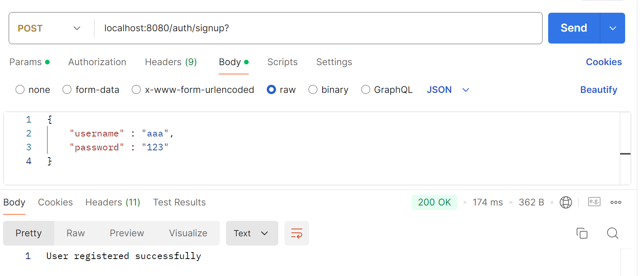Click the request body editor scrollbar
This screenshot has height=276, width=644.
pos(625,148)
